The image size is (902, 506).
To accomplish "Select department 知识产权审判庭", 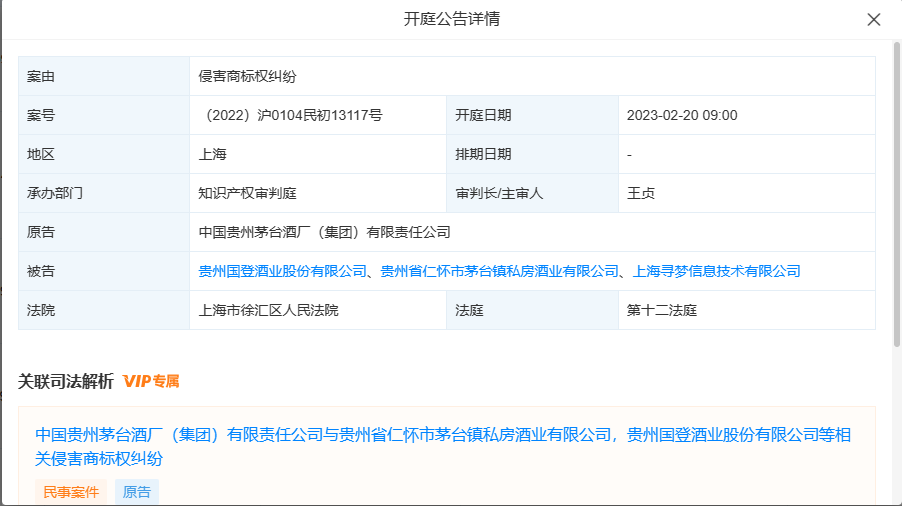I will click(x=247, y=193).
